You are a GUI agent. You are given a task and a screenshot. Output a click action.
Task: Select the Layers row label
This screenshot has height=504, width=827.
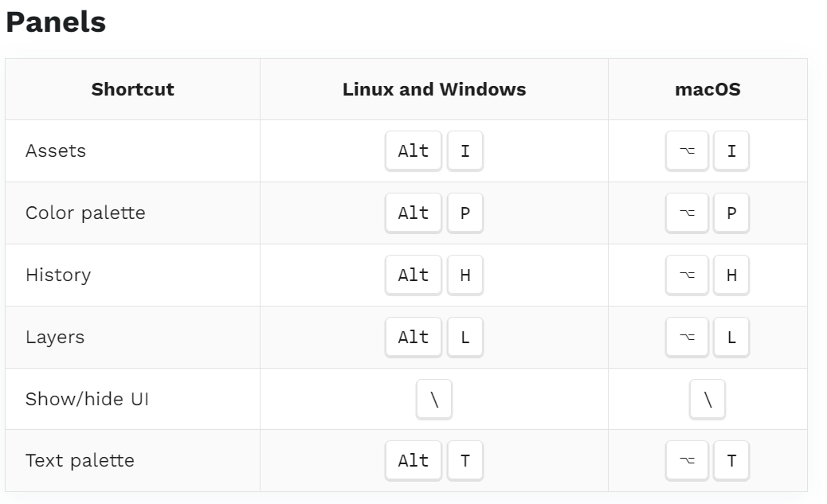(x=55, y=338)
